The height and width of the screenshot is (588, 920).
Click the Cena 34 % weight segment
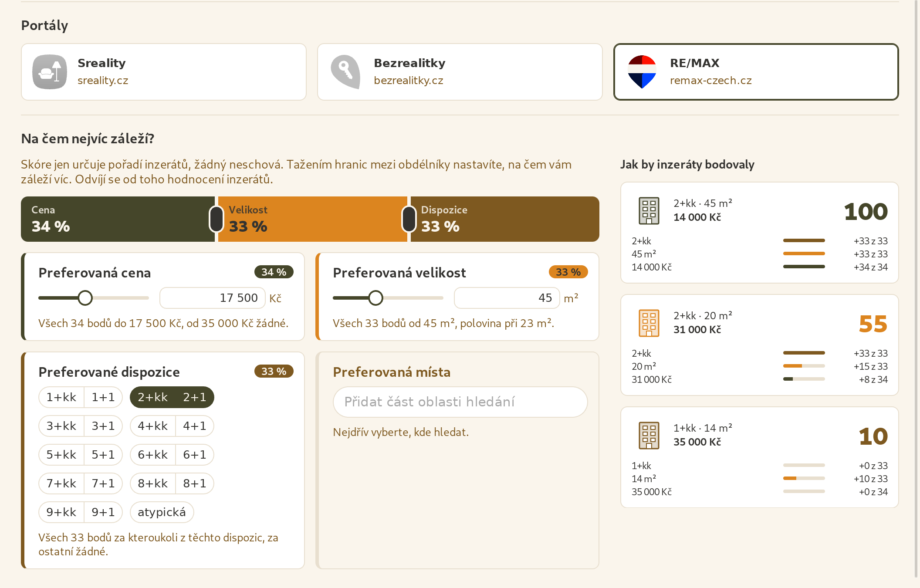[118, 219]
